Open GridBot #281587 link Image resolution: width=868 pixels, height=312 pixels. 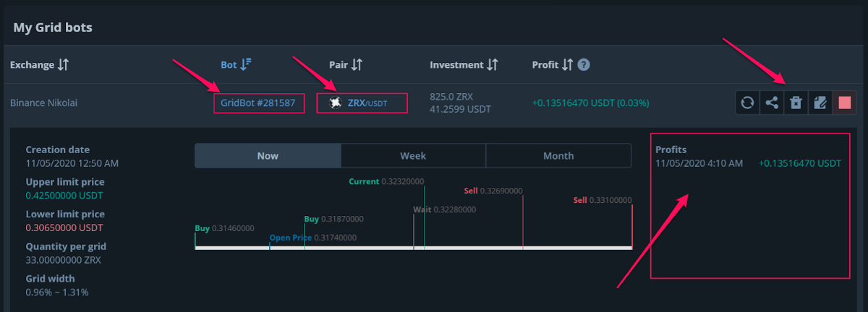(x=258, y=103)
